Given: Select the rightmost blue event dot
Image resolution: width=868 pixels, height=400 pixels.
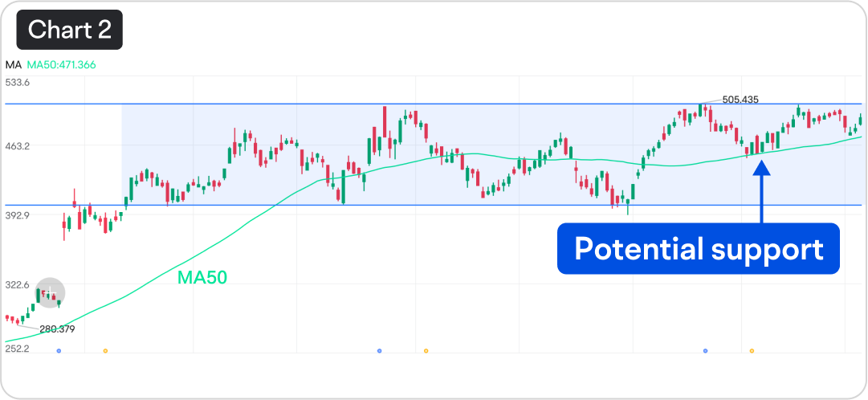Looking at the screenshot, I should point(705,351).
